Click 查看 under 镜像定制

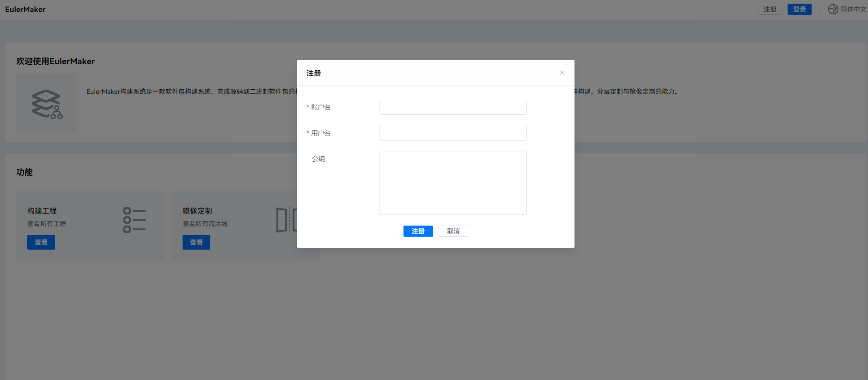click(x=196, y=242)
